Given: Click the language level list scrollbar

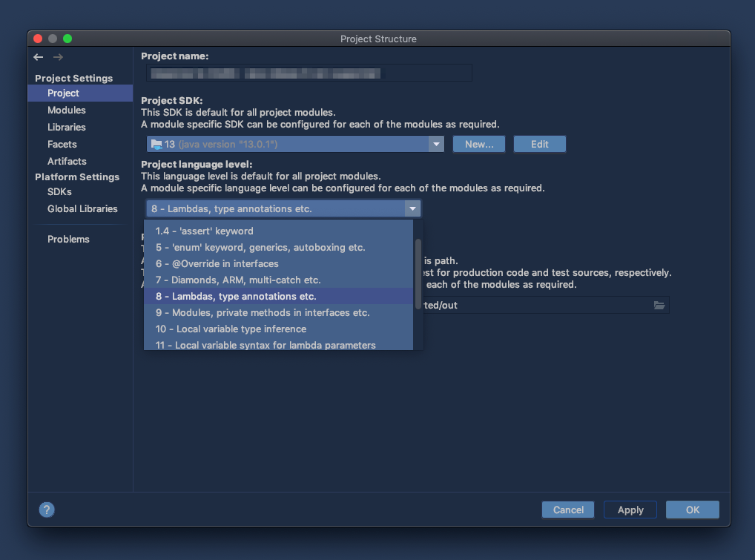Looking at the screenshot, I should [418, 274].
